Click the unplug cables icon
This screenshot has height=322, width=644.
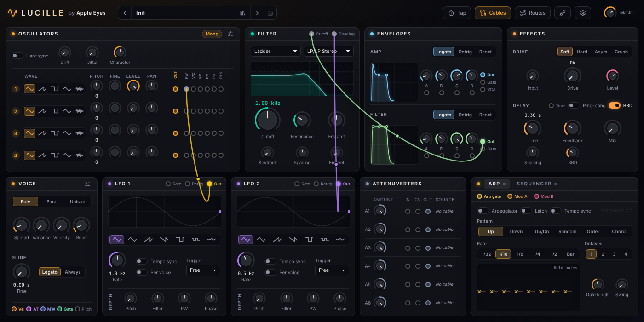[563, 13]
